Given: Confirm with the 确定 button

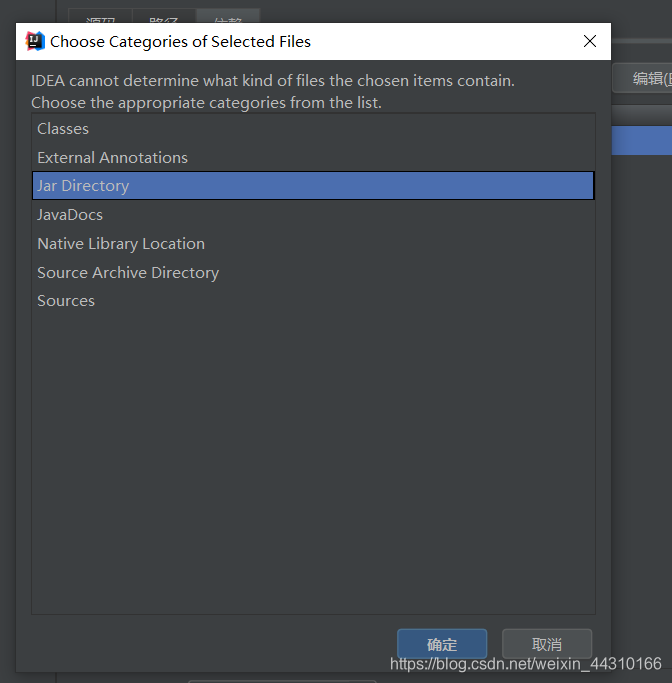Looking at the screenshot, I should click(x=442, y=644).
